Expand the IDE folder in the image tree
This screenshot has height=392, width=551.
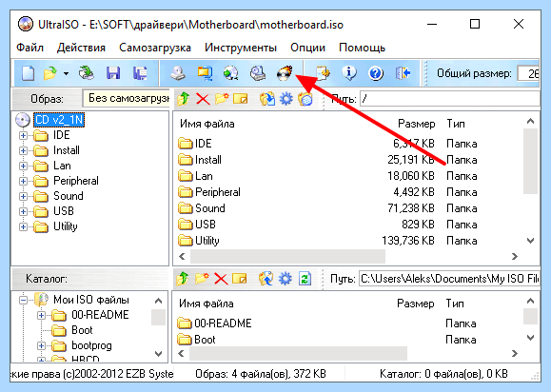coord(23,135)
